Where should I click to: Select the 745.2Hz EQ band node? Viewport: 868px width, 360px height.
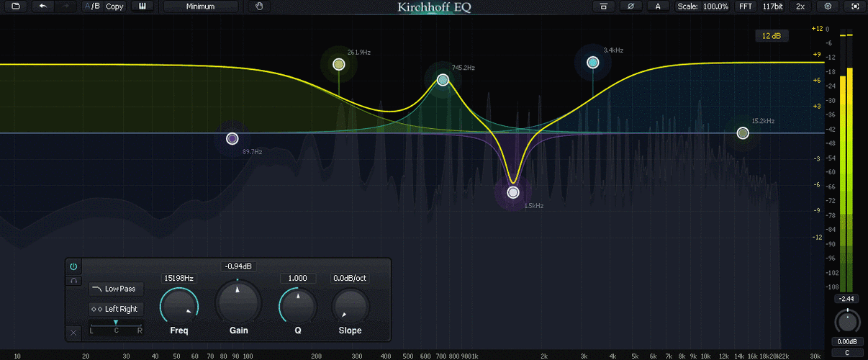click(443, 80)
